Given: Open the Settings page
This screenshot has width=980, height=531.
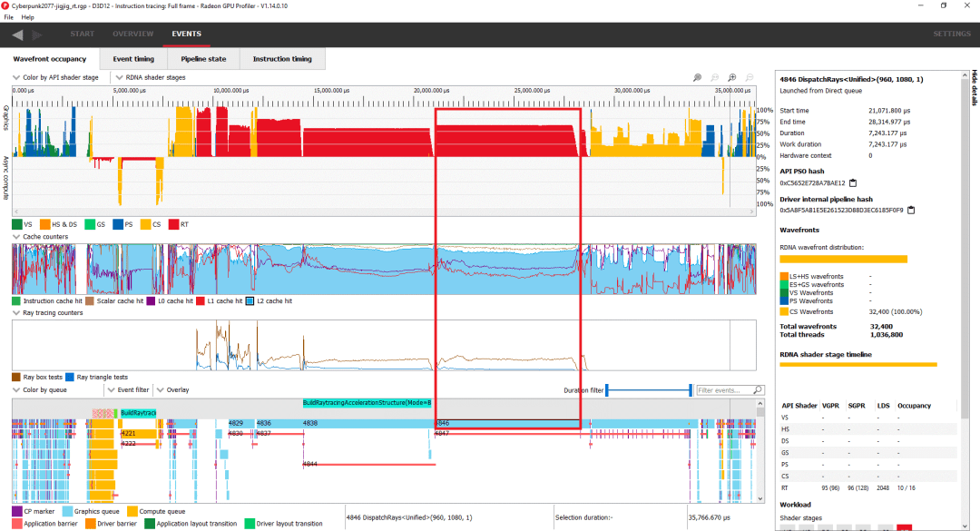Looking at the screenshot, I should tap(951, 34).
